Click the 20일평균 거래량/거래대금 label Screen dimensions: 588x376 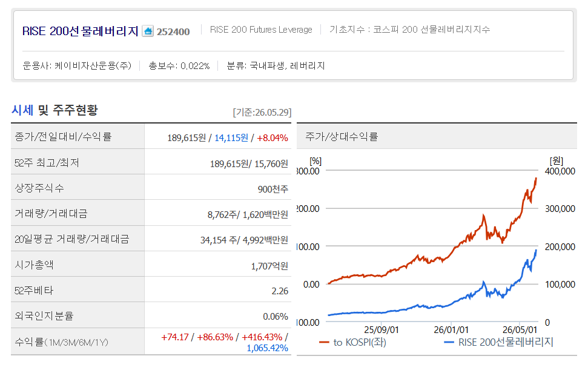point(71,239)
